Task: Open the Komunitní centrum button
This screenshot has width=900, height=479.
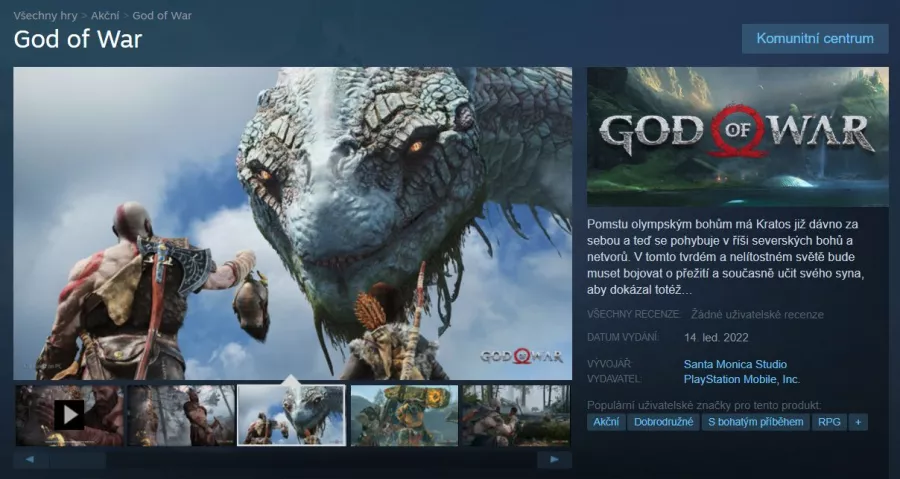Action: [814, 39]
